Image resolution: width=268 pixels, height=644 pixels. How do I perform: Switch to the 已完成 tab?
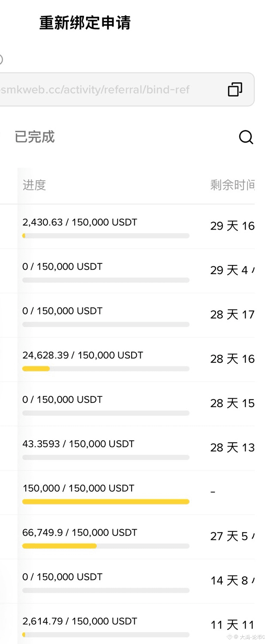[x=35, y=137]
